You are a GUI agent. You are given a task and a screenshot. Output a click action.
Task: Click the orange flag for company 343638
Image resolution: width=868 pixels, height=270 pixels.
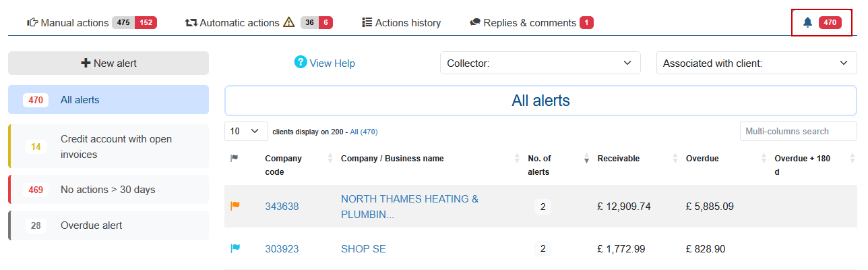pyautogui.click(x=235, y=206)
